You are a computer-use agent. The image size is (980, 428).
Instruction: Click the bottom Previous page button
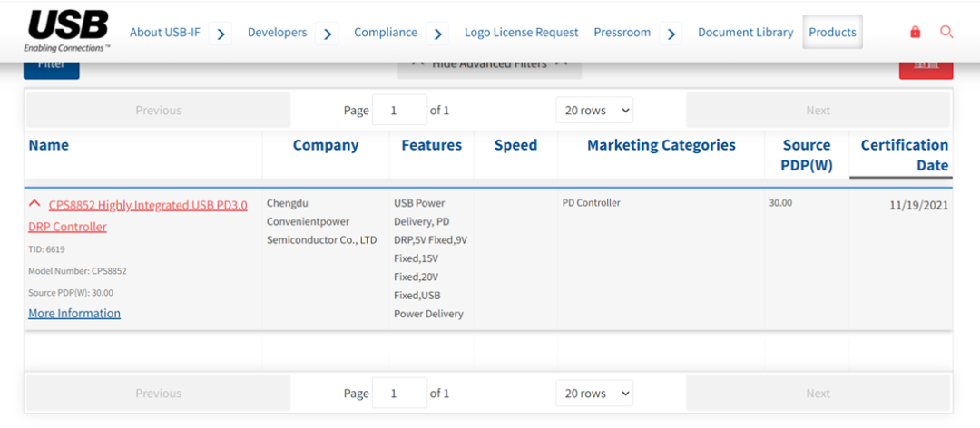click(x=158, y=393)
